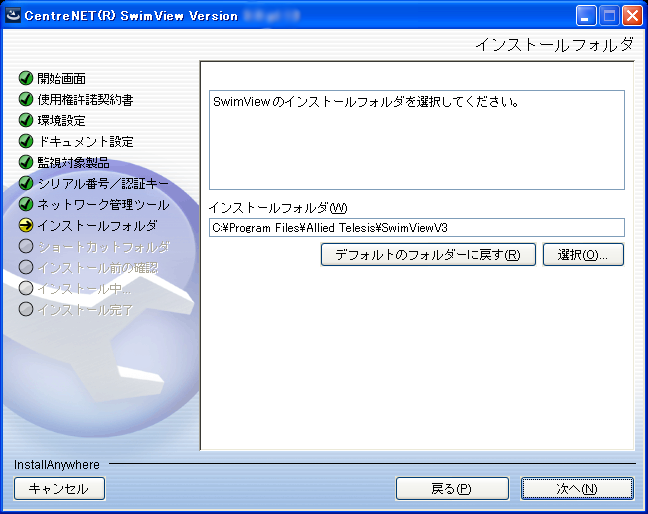The width and height of the screenshot is (648, 514).
Task: Click the green check icon beside 監視対象製品
Action: (x=26, y=162)
